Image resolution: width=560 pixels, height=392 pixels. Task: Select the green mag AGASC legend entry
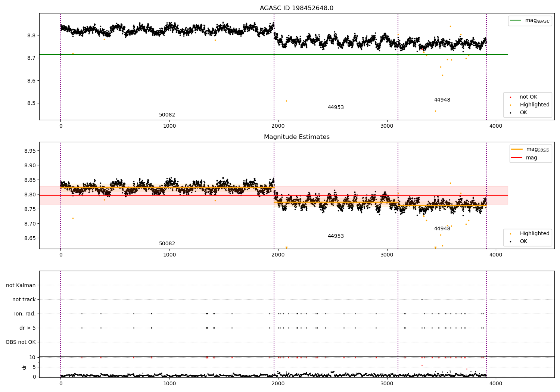(x=530, y=21)
